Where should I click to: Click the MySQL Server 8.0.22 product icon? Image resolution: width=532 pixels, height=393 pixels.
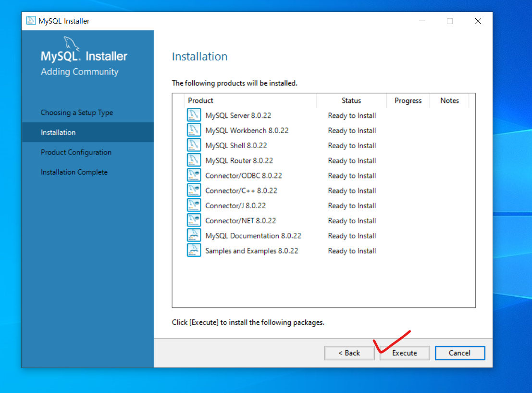coord(194,115)
